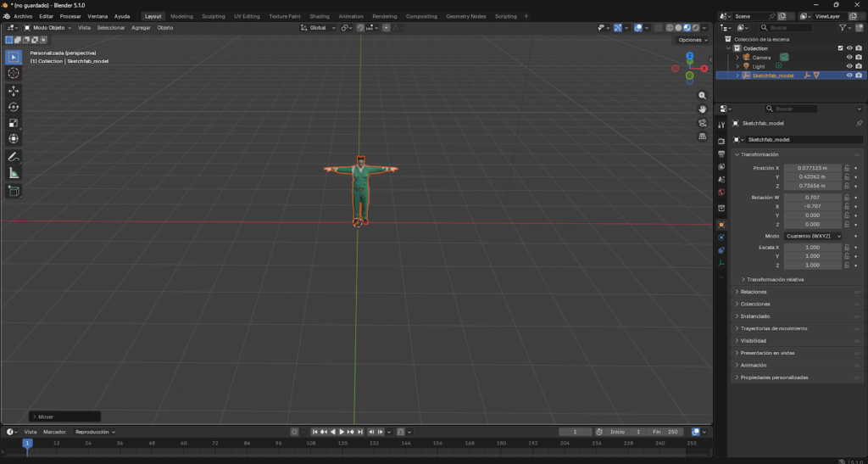Select the Measure tool

pyautogui.click(x=14, y=173)
